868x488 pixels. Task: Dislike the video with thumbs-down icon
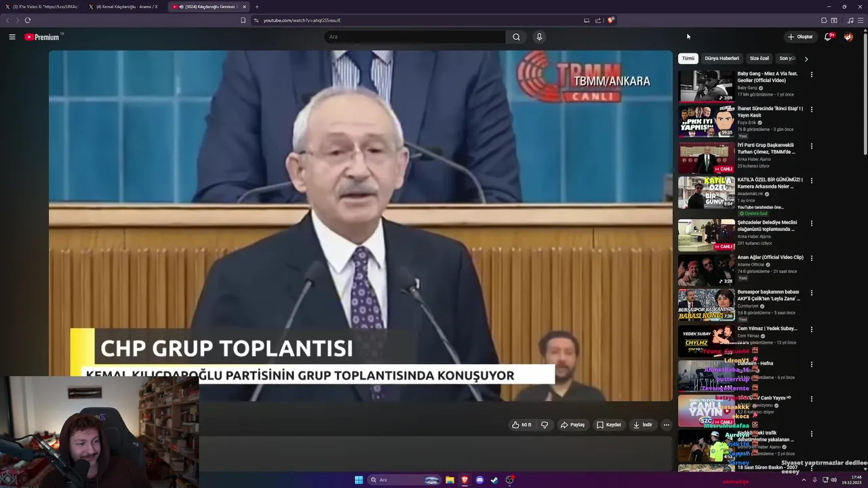coord(544,425)
